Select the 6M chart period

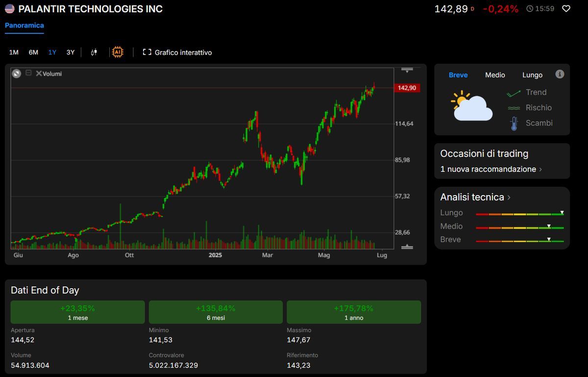(33, 52)
